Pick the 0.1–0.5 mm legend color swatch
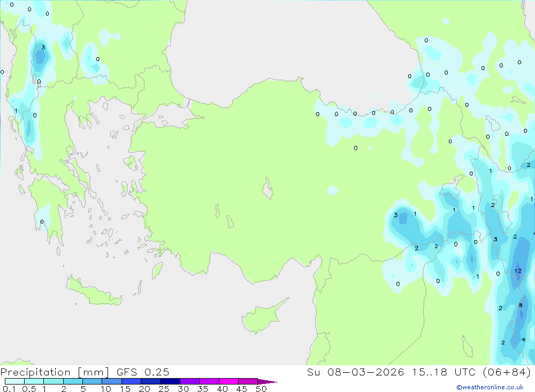The width and height of the screenshot is (535, 392). (x=14, y=381)
